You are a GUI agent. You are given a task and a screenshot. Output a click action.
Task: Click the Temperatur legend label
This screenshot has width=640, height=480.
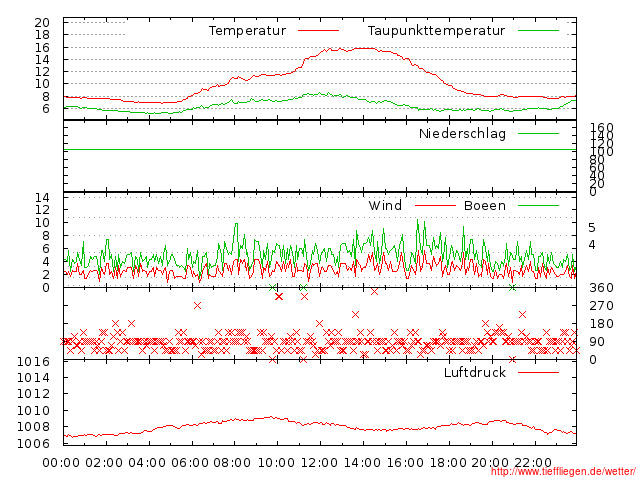[x=247, y=31]
